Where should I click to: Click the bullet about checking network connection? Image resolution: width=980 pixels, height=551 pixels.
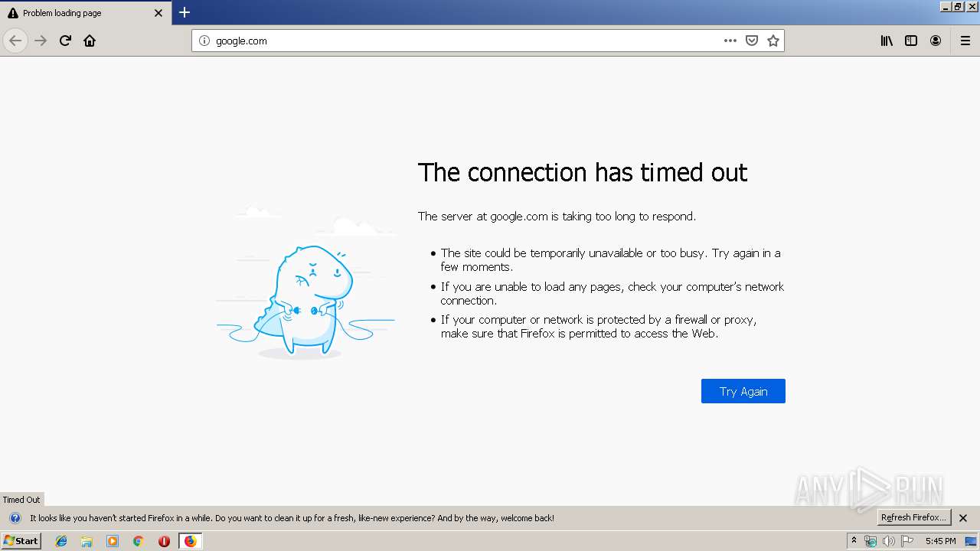612,293
